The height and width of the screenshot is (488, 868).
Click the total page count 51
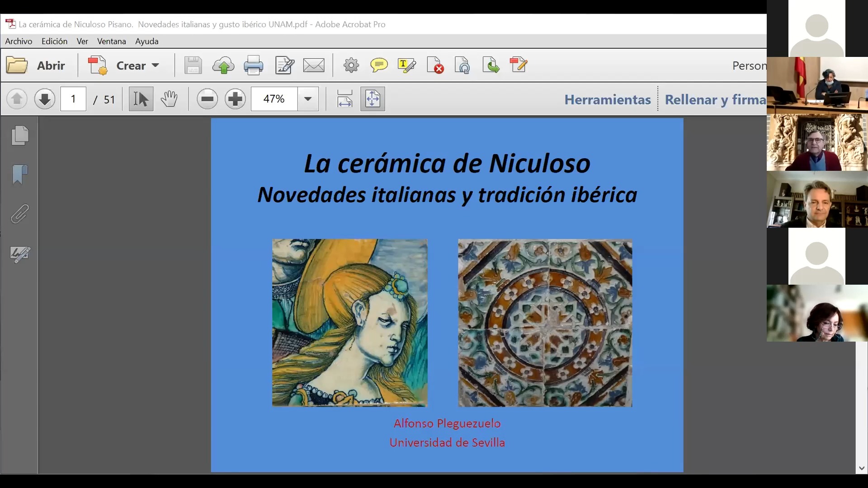tap(109, 99)
